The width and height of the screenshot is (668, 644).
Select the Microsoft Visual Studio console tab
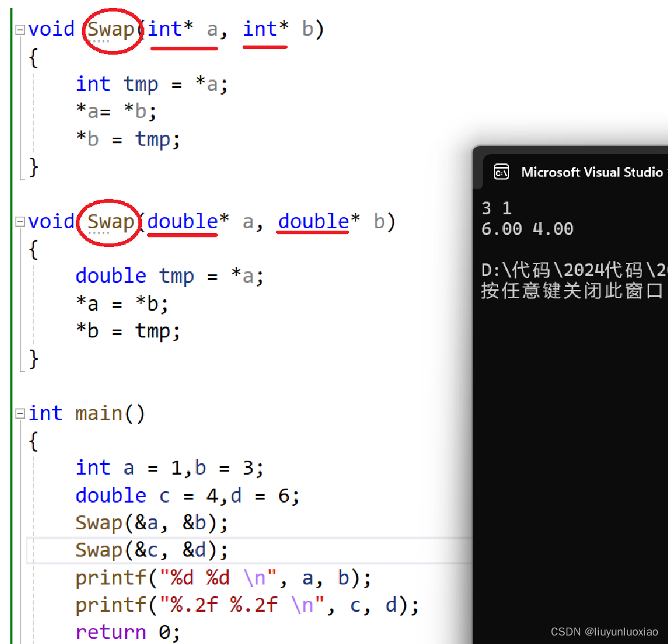575,172
